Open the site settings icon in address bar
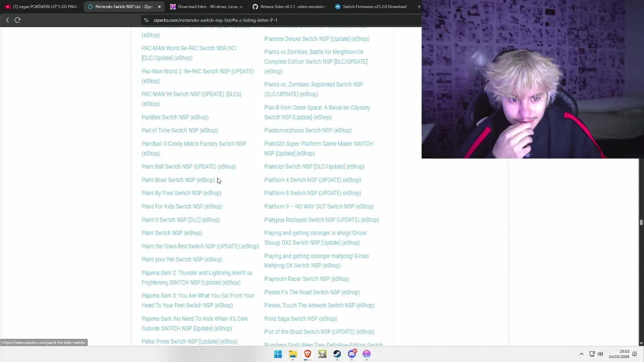 [146, 20]
